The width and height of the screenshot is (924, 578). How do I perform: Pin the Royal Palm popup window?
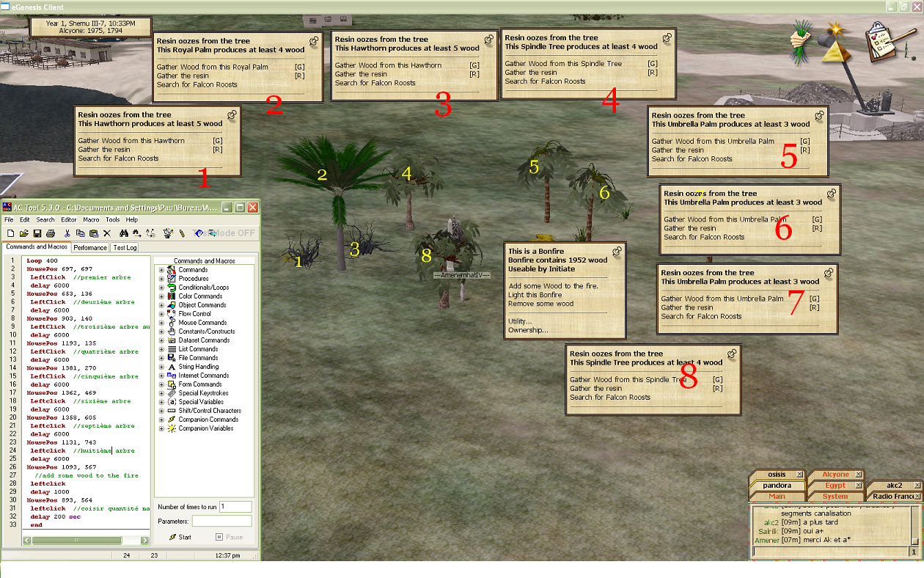pos(314,42)
